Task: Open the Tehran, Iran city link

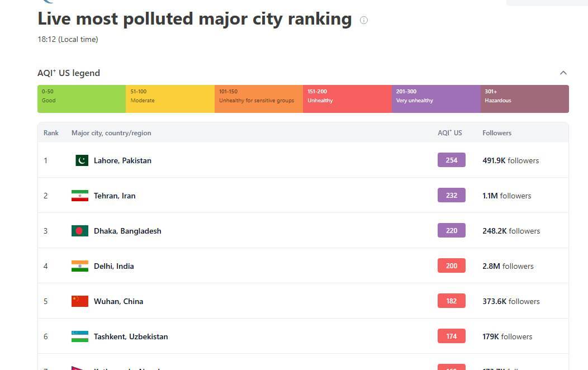Action: point(115,196)
